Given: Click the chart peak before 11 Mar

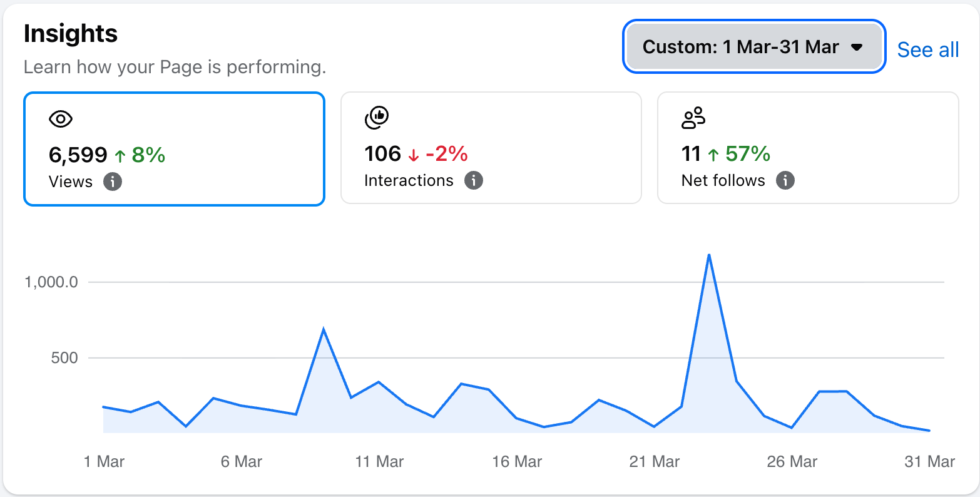Looking at the screenshot, I should pyautogui.click(x=323, y=329).
